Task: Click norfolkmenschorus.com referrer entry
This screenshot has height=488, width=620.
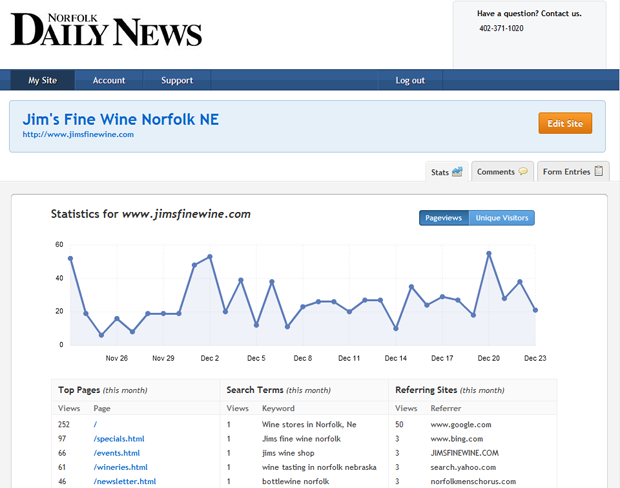Action: [x=473, y=481]
